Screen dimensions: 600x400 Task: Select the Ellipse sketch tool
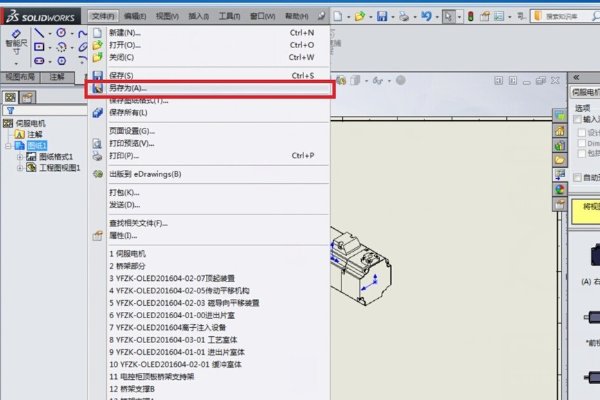(x=83, y=47)
